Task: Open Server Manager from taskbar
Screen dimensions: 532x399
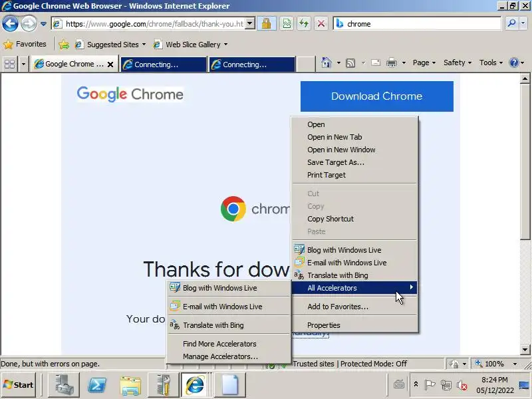Action: pos(64,385)
